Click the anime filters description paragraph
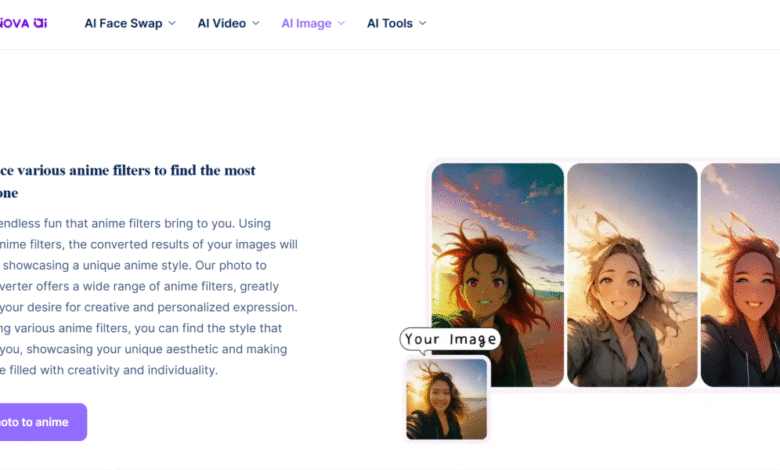The height and width of the screenshot is (470, 780). point(148,296)
